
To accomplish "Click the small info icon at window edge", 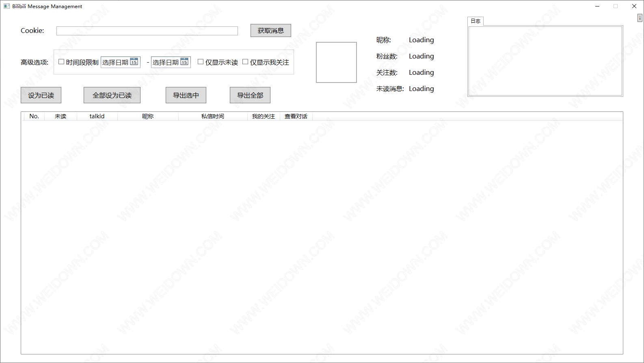I will pyautogui.click(x=640, y=18).
